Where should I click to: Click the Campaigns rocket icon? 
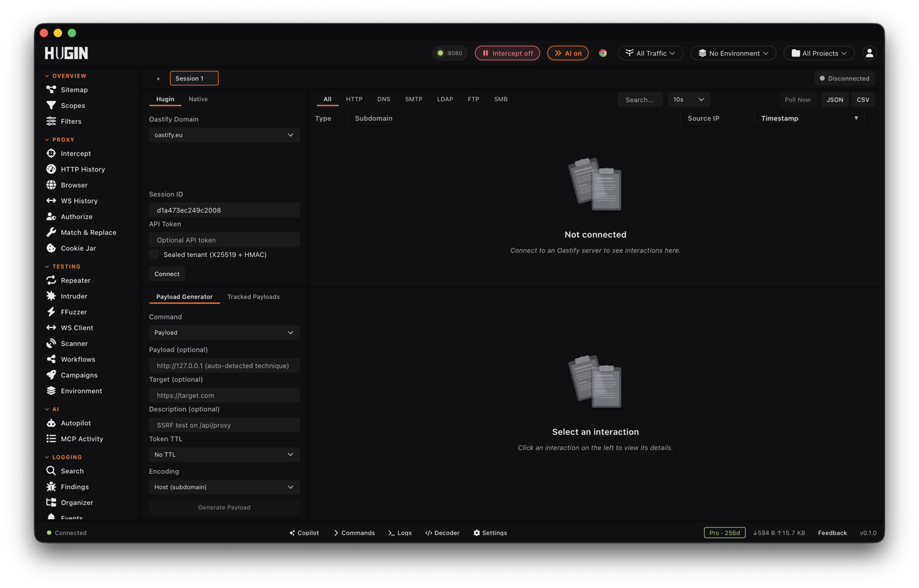(x=51, y=375)
